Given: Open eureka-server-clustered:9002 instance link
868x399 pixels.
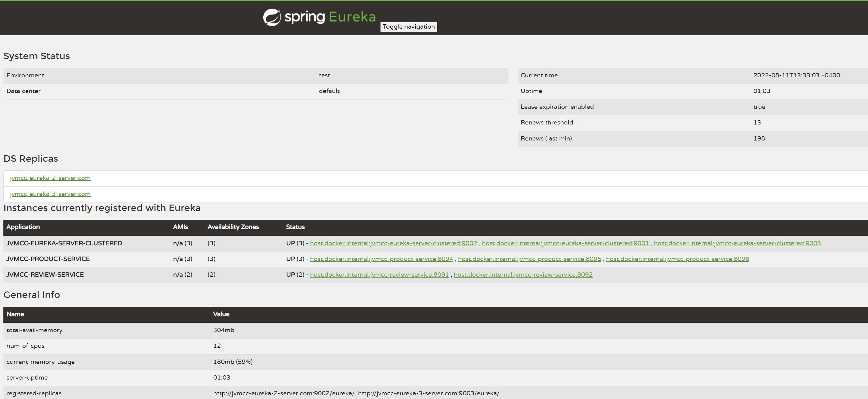Looking at the screenshot, I should (393, 243).
